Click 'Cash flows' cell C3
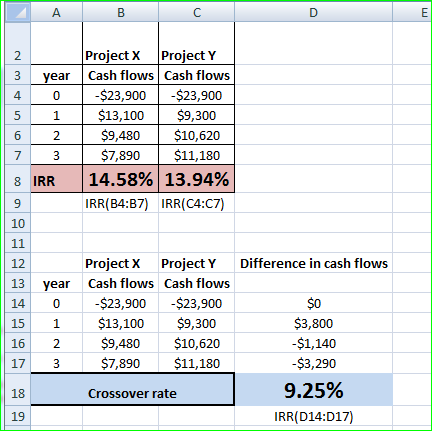432x431 pixels. pos(197,75)
